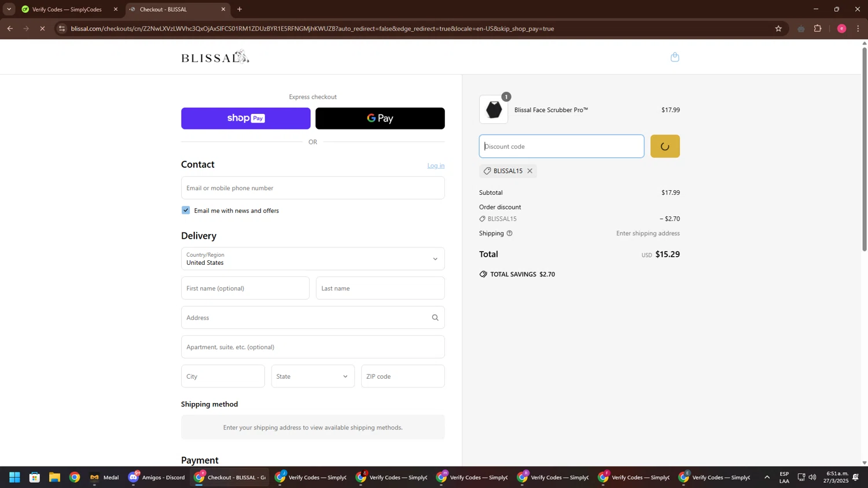Focus the Discount code field
Image resolution: width=868 pixels, height=488 pixels.
pyautogui.click(x=561, y=146)
